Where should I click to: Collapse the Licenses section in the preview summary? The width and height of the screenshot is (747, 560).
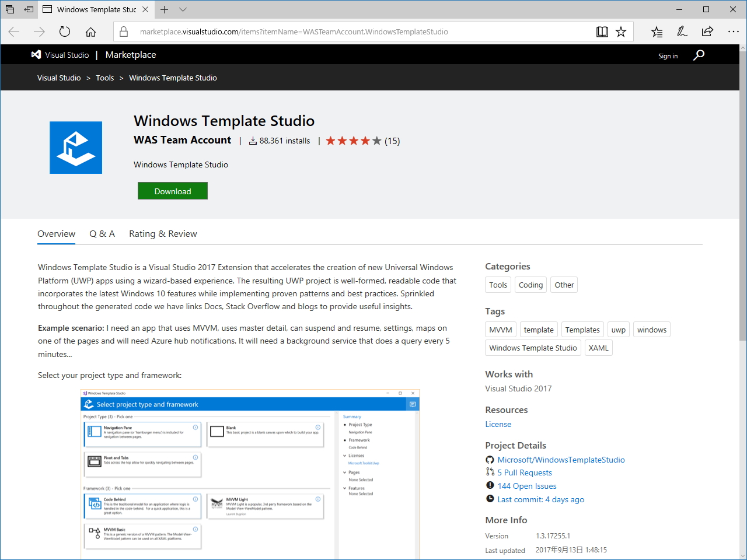coord(344,456)
